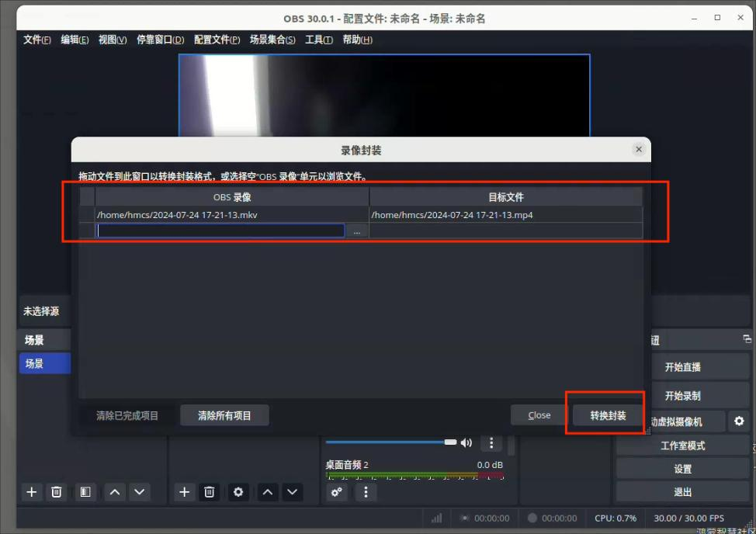Open the 场景集合(S) menu
The height and width of the screenshot is (534, 756).
pos(272,40)
